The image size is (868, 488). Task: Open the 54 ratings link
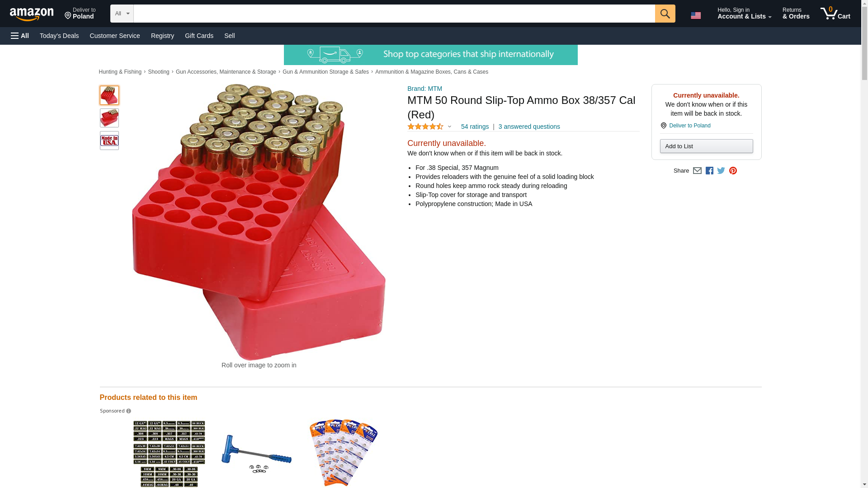(475, 127)
